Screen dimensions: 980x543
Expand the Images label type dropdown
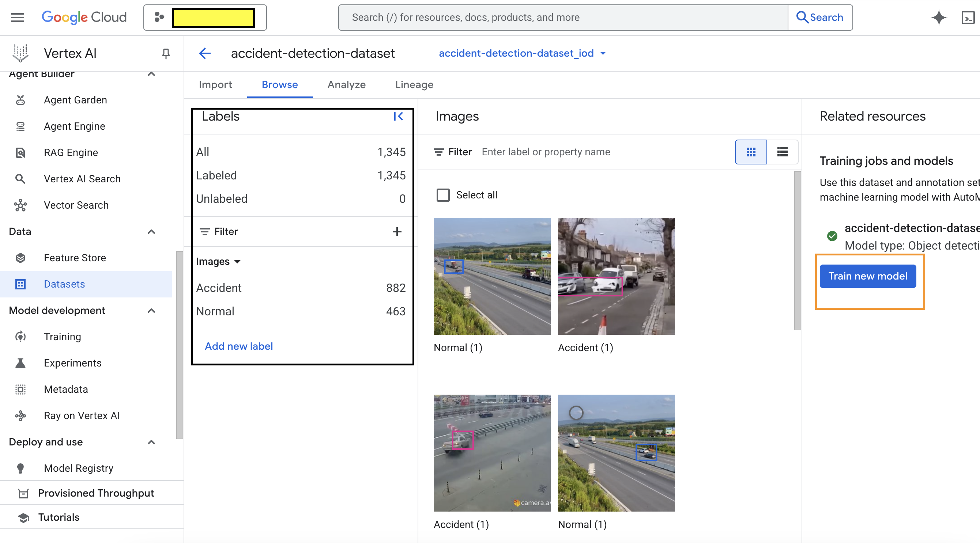(x=218, y=262)
